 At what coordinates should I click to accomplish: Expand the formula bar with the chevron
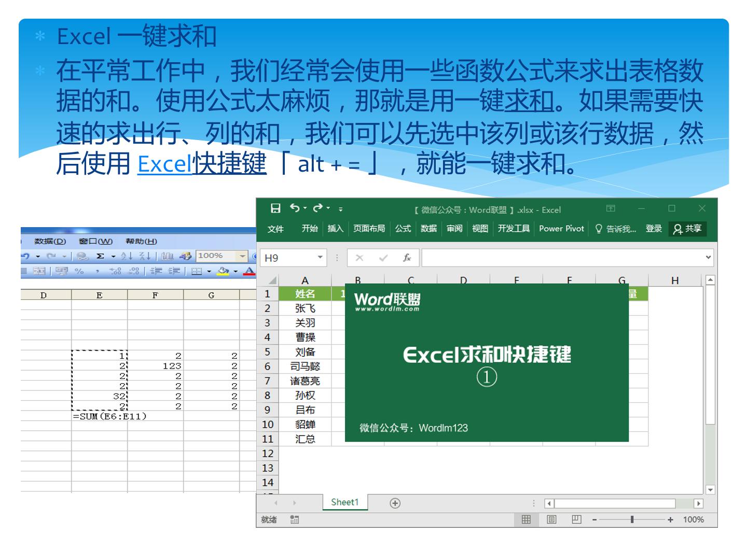pos(709,258)
